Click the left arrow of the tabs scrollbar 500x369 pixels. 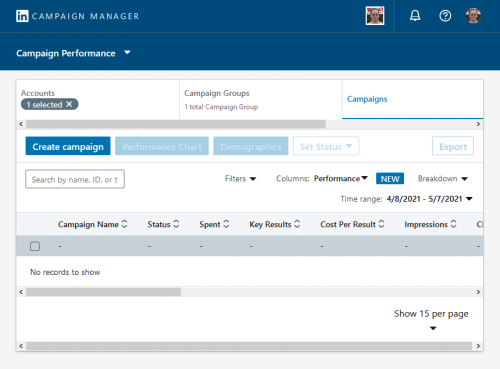(21, 124)
